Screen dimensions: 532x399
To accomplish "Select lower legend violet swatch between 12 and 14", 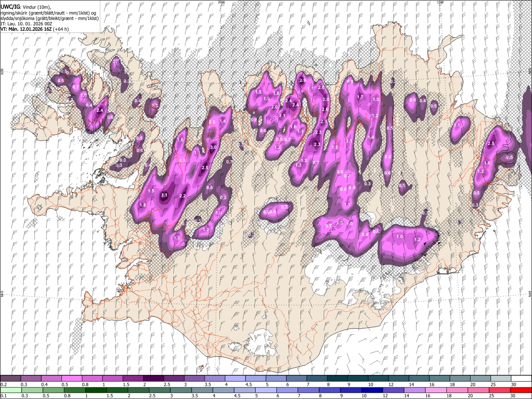I will [393, 390].
